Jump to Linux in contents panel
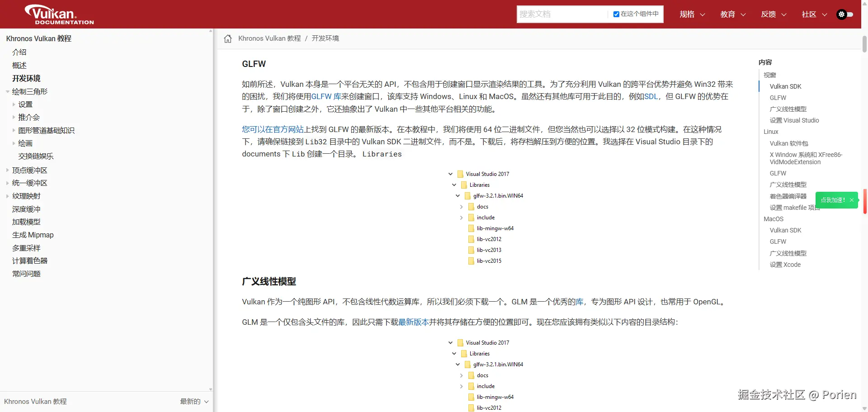 coord(771,132)
